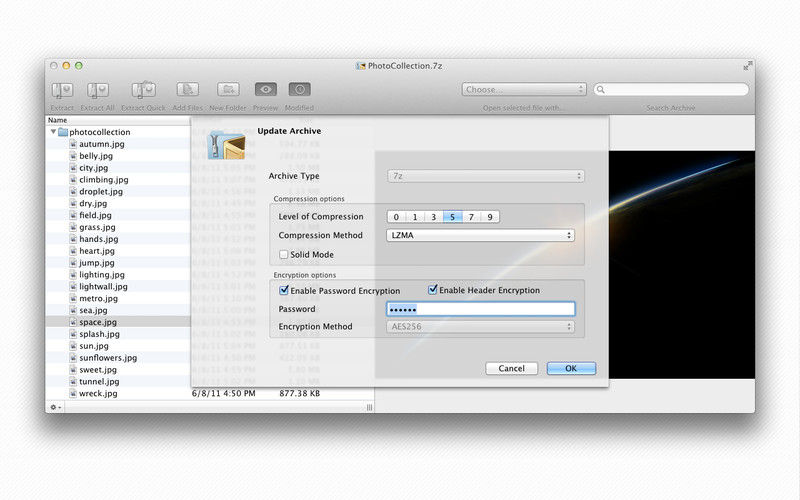Click the PhotoCollection.7z title icon
Image resolution: width=800 pixels, height=500 pixels.
[x=361, y=66]
